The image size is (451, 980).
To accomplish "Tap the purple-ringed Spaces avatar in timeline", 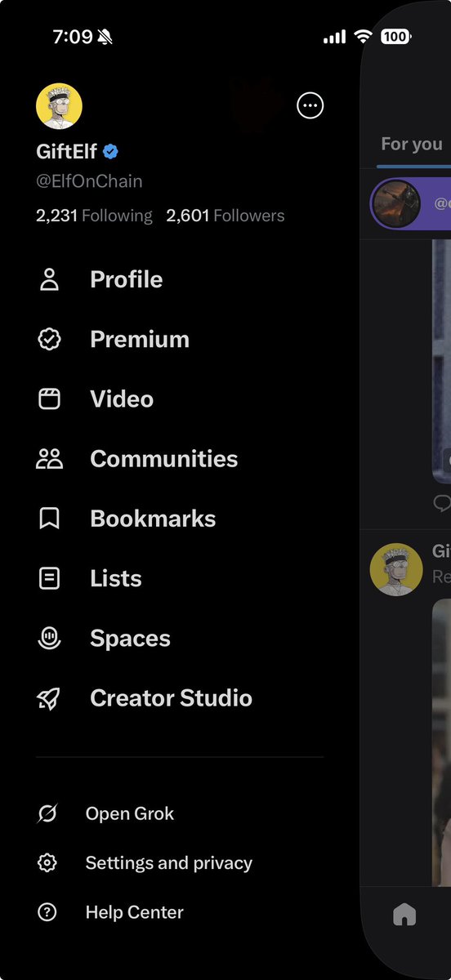I will (x=396, y=203).
